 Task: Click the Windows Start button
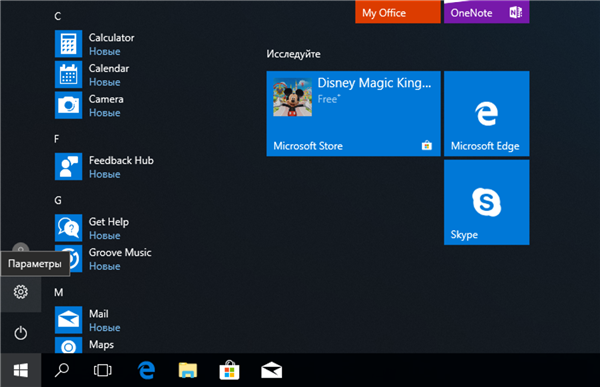[21, 370]
